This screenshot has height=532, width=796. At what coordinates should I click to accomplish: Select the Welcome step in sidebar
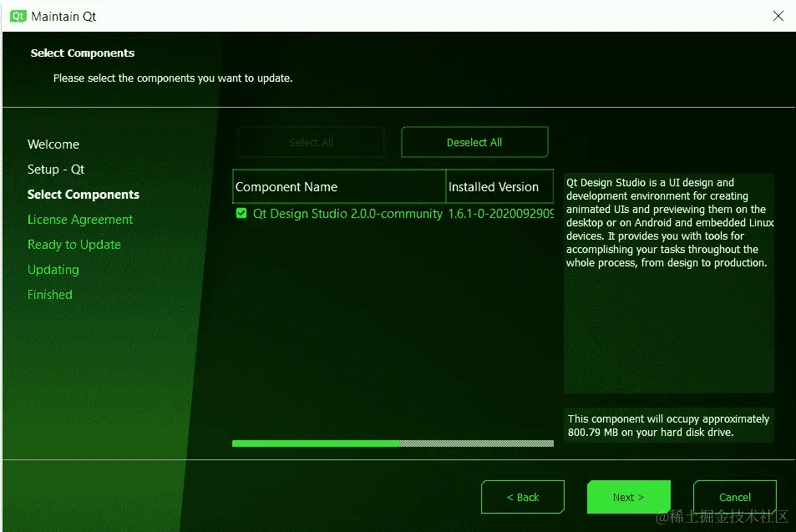tap(53, 144)
